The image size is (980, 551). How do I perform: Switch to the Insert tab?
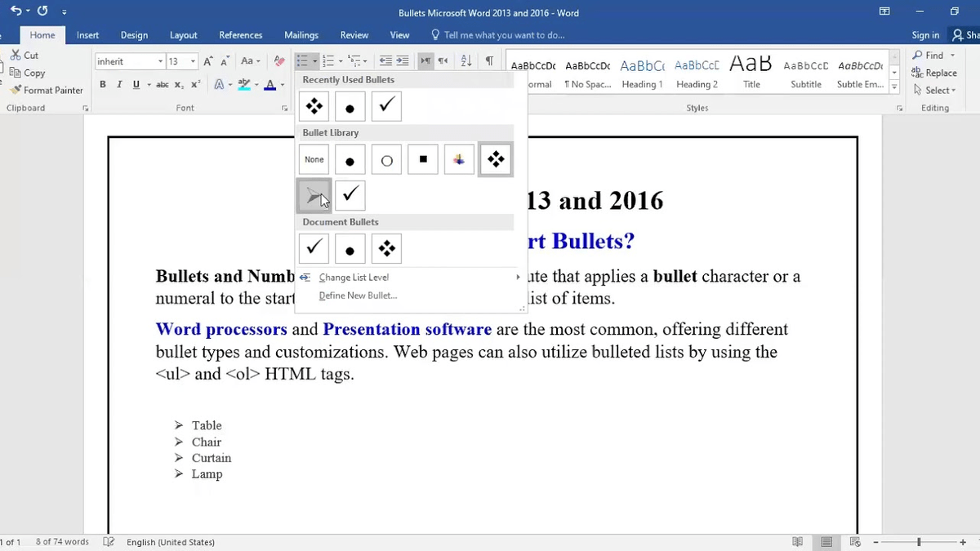tap(87, 35)
